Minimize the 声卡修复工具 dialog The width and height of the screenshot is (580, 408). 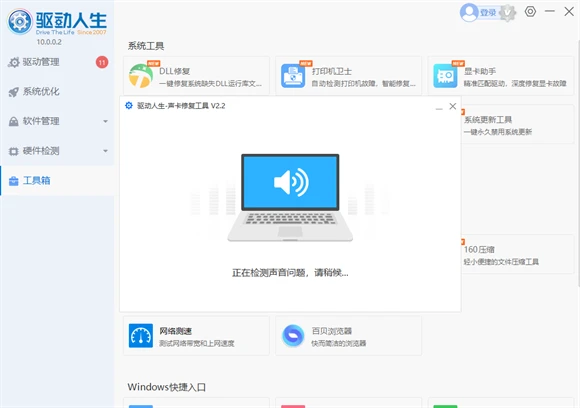coord(439,108)
